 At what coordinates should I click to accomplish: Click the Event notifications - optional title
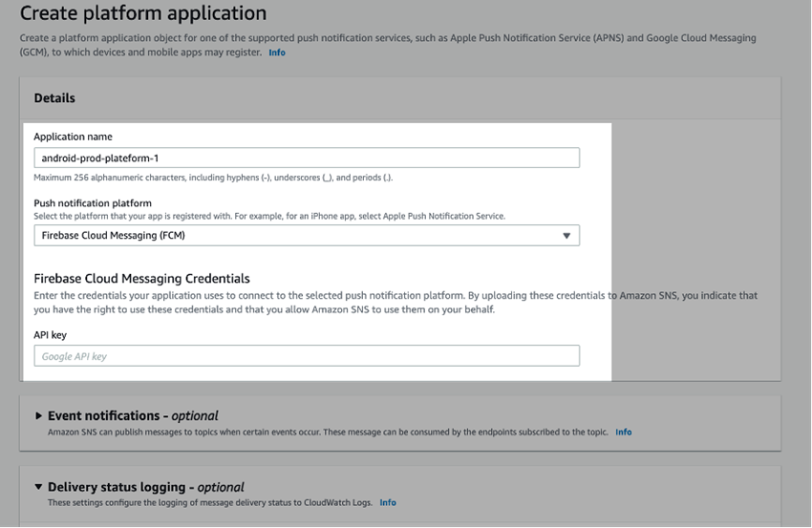pyautogui.click(x=133, y=416)
